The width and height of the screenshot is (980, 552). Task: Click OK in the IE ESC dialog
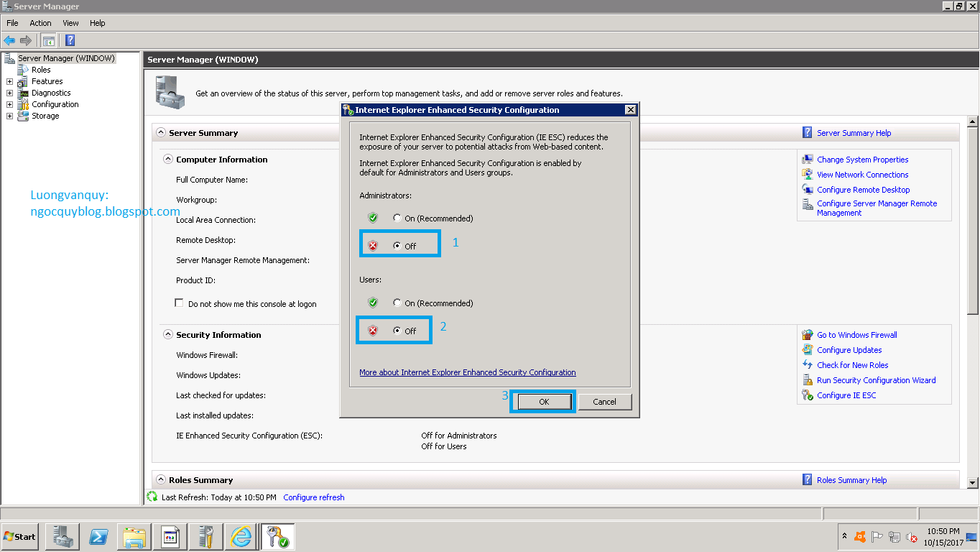tap(542, 402)
